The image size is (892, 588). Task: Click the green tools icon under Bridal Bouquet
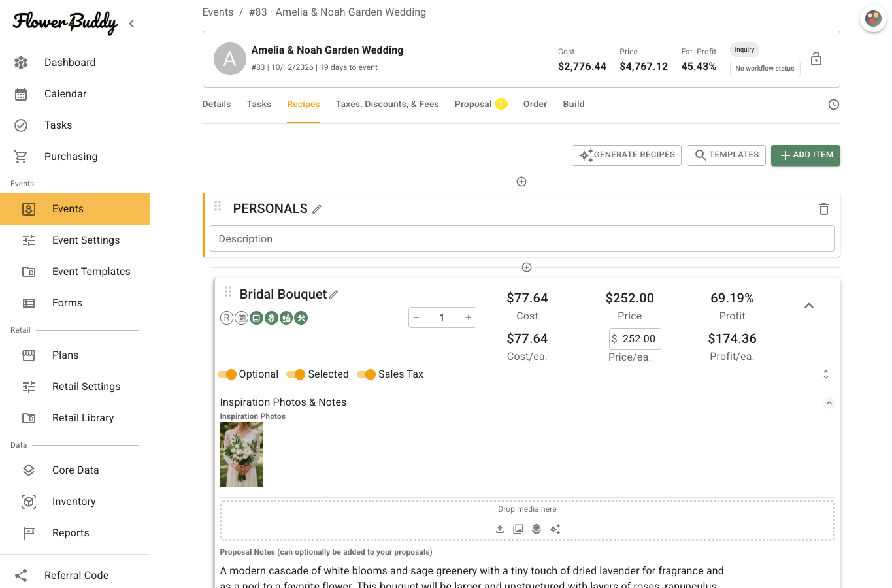click(301, 318)
